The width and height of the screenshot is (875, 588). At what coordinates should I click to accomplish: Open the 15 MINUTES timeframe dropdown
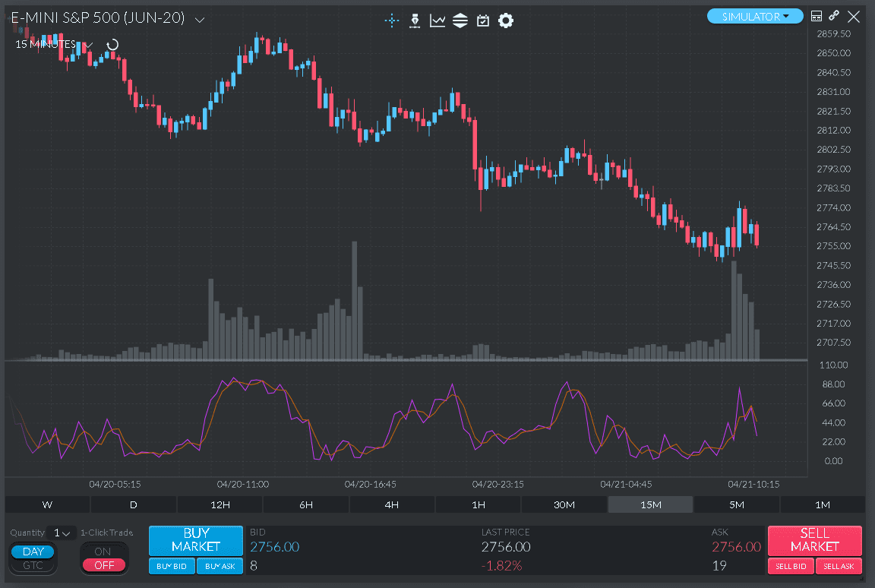89,45
